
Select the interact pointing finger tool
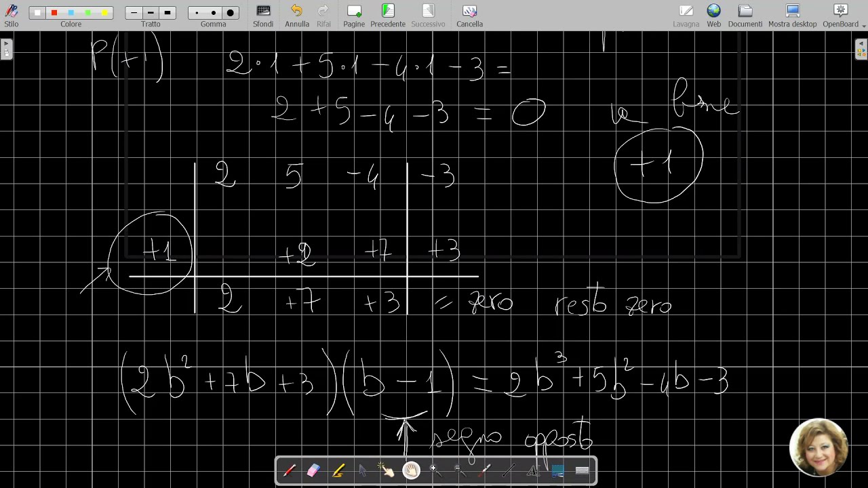coord(387,470)
